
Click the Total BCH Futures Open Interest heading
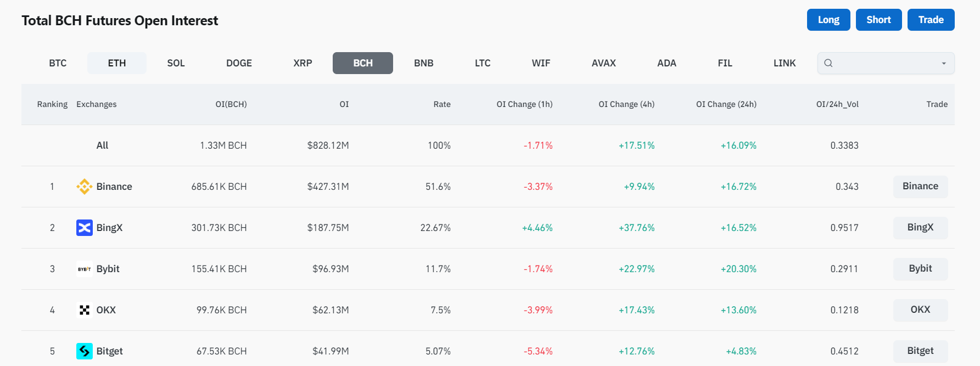tap(120, 21)
